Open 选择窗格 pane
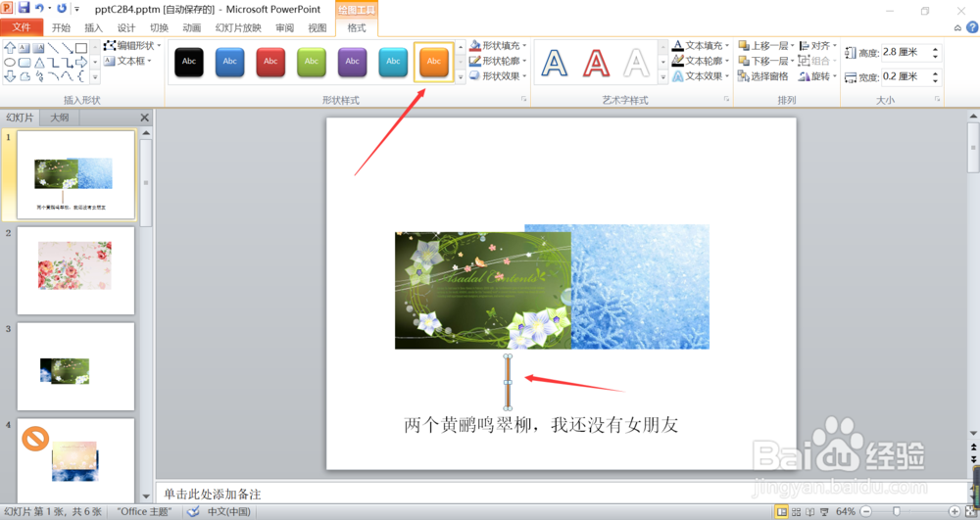This screenshot has height=520, width=980. click(x=763, y=75)
